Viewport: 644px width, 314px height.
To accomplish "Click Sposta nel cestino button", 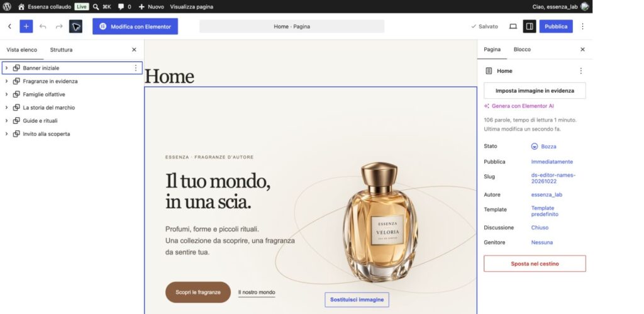I will pos(535,264).
